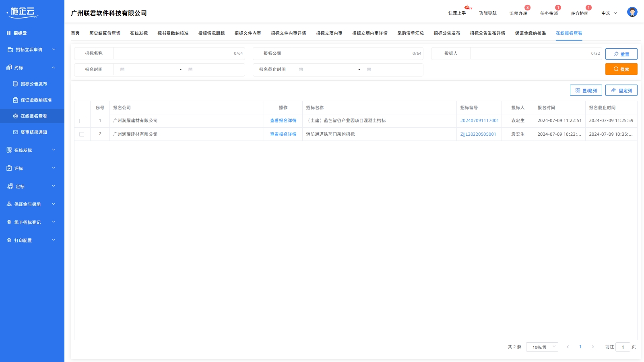Image resolution: width=644 pixels, height=362 pixels.
Task: Click the 资审结果通知 envelope icon
Action: [x=16, y=132]
